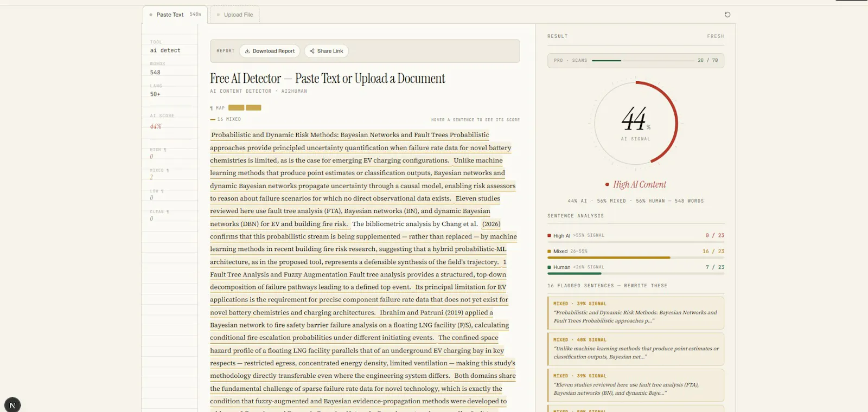
Task: Click the '16 Flagged Sentences — Rewrite These' heading
Action: pyautogui.click(x=607, y=286)
